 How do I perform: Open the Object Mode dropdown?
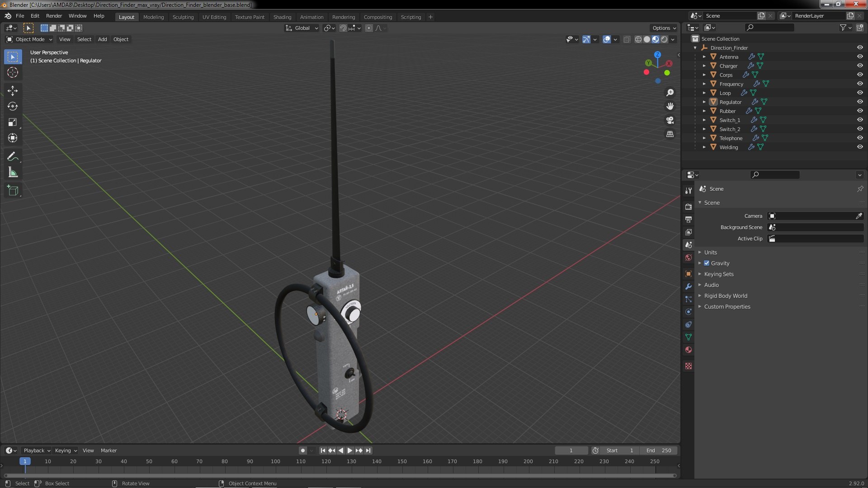coord(29,39)
